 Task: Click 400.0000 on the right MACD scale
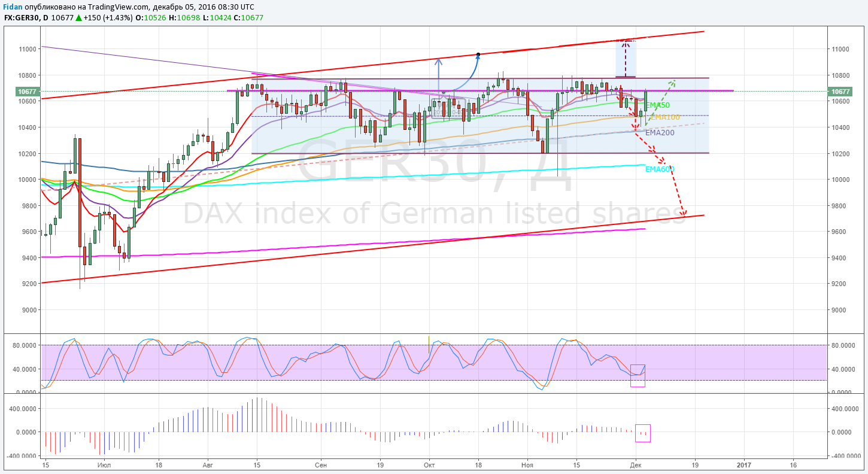(844, 408)
